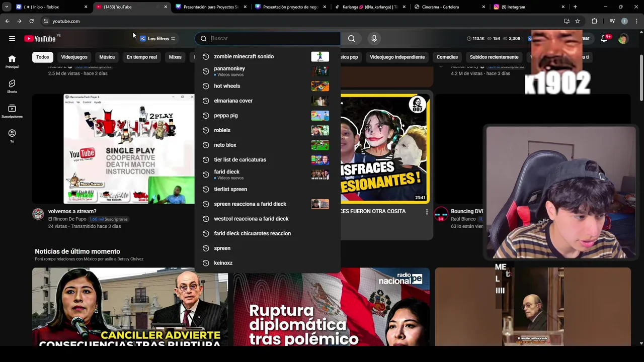The height and width of the screenshot is (362, 644).
Task: Choose suggestion hot wheels
Action: pos(268,86)
